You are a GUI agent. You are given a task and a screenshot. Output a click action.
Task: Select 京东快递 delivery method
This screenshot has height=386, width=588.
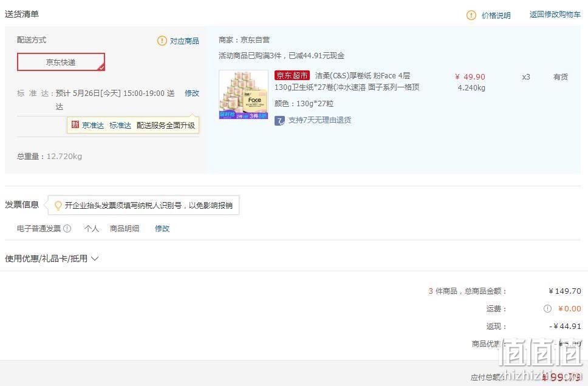61,62
